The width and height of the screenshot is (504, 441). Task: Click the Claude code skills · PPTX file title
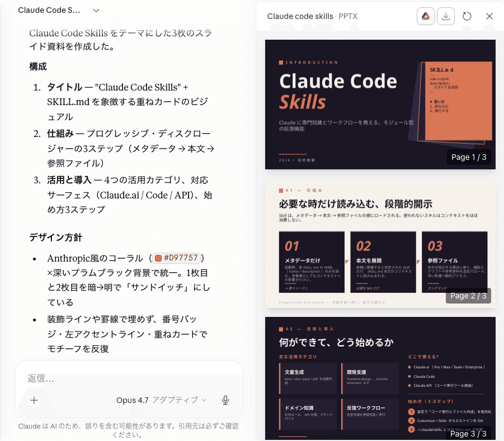(x=312, y=16)
